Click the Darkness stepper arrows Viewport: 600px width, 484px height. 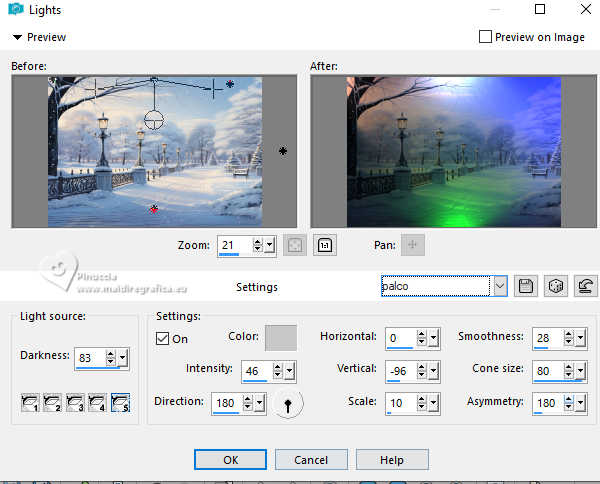(x=111, y=358)
